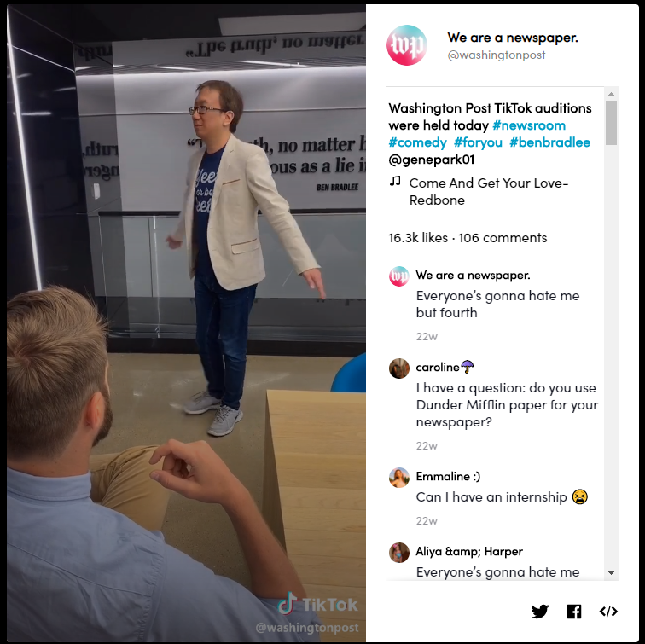Image resolution: width=645 pixels, height=644 pixels.
Task: Open the #comedy hashtag
Action: tap(417, 142)
